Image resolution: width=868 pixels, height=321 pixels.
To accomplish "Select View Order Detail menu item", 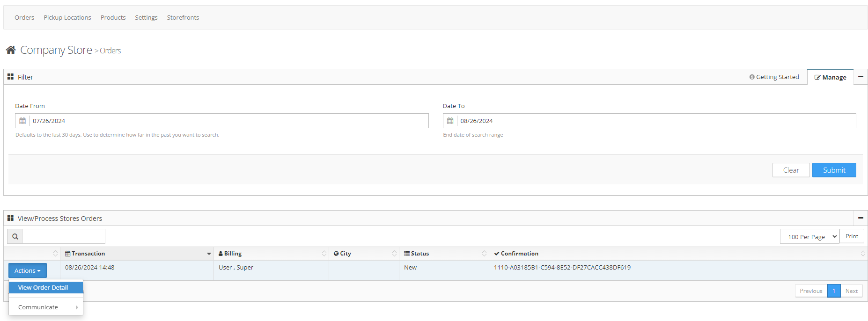I will click(43, 288).
